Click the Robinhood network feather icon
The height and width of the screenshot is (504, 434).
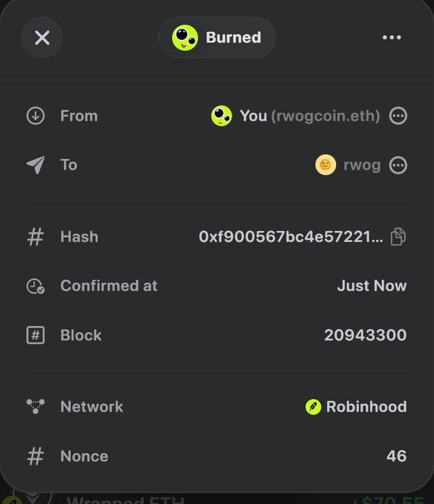tap(313, 407)
